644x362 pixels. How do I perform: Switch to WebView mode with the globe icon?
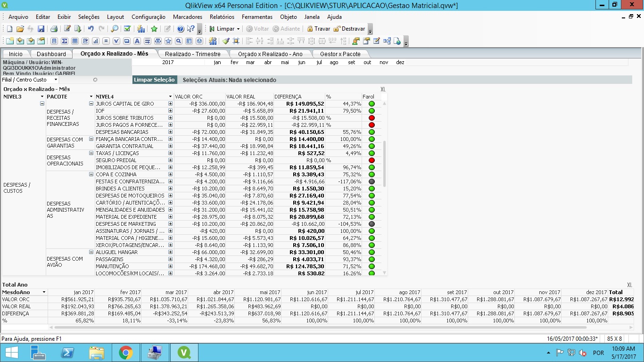point(397,41)
